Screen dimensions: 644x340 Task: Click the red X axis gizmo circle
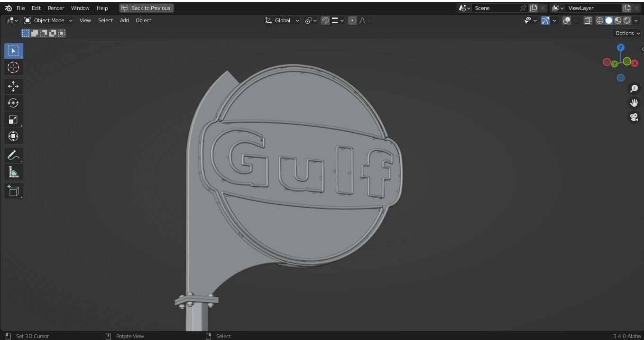point(635,63)
